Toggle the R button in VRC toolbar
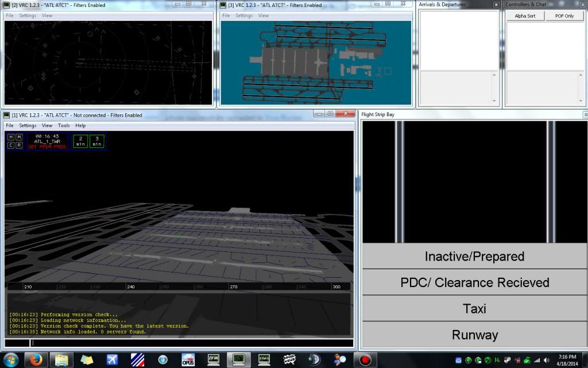Screen dimensions: 588x368 [x=19, y=144]
